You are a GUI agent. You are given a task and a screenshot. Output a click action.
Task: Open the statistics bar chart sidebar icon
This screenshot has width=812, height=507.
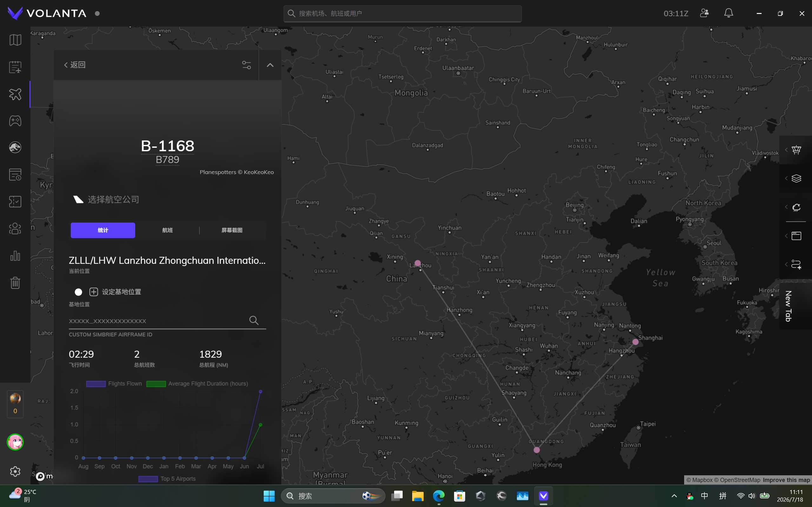point(15,256)
